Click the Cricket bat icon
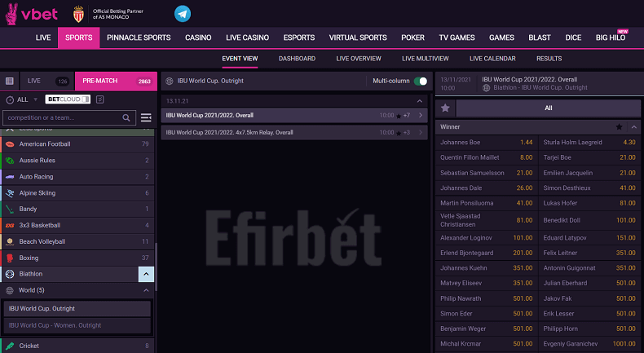Image resolution: width=644 pixels, height=353 pixels. [10, 346]
